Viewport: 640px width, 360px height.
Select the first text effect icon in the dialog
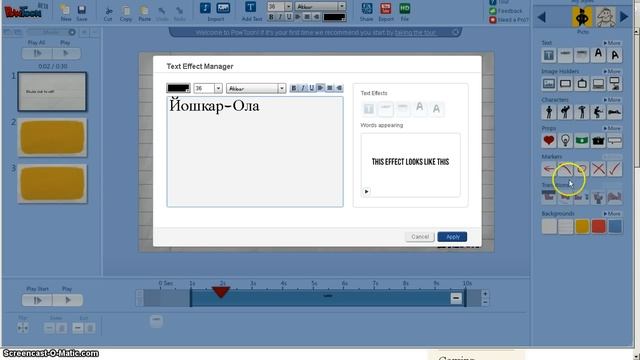(369, 109)
